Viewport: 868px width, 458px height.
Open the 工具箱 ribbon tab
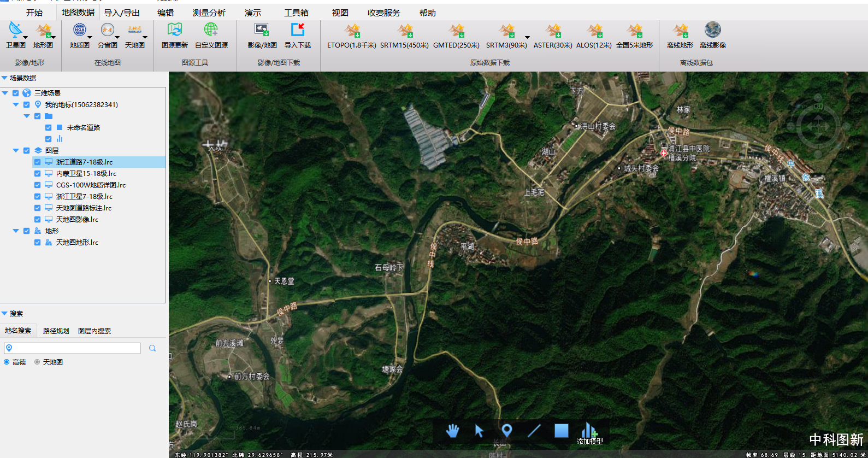click(x=297, y=13)
